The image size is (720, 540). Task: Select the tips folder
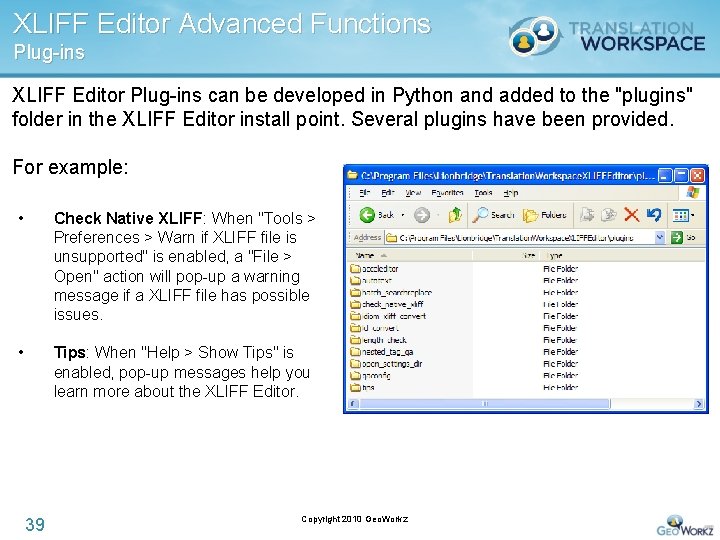[x=362, y=388]
